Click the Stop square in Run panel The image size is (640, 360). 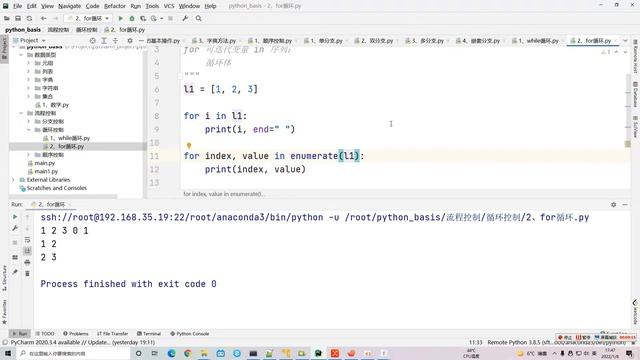click(15, 242)
